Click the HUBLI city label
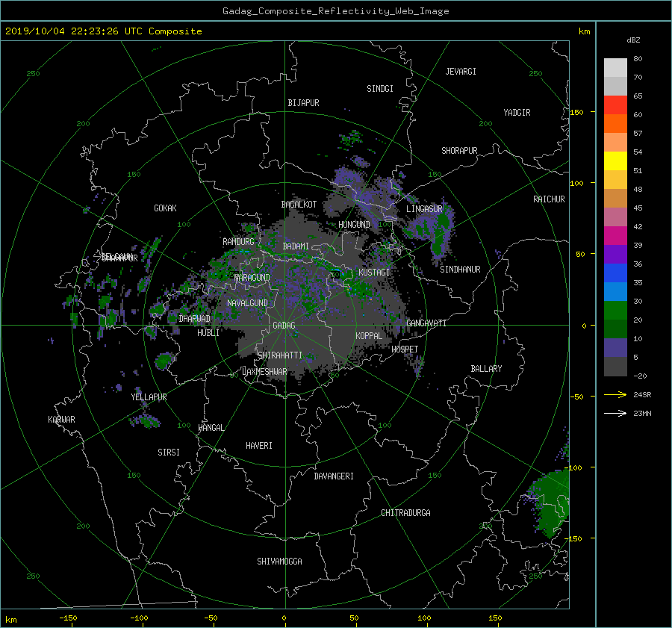The image size is (672, 628). 208,333
